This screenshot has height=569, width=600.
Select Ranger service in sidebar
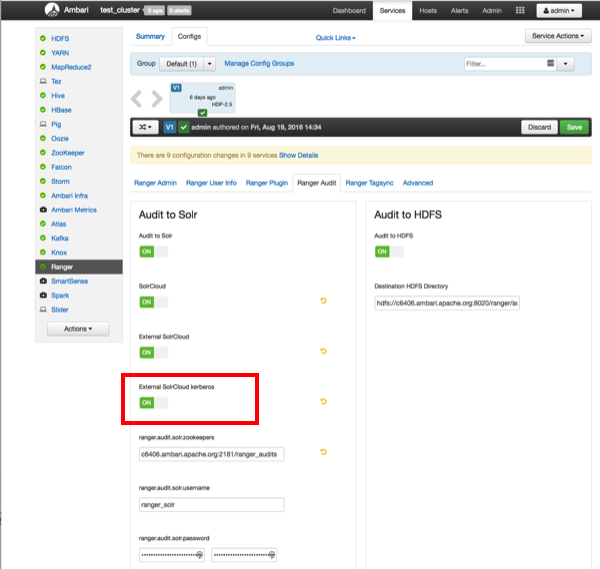pos(79,267)
